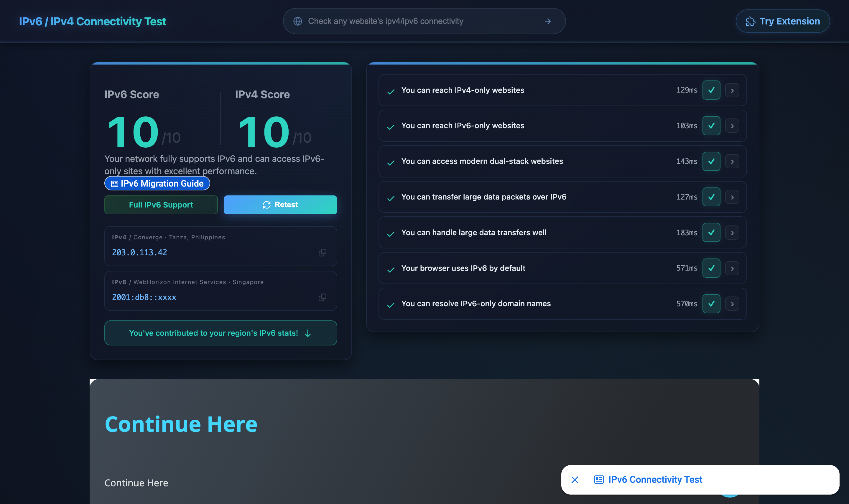Click the globe icon in search bar
Screen dimensions: 849x504
(x=297, y=21)
